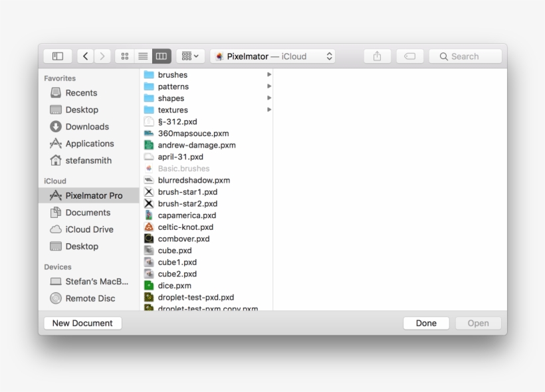
Task: Enable column view mode
Action: point(161,56)
